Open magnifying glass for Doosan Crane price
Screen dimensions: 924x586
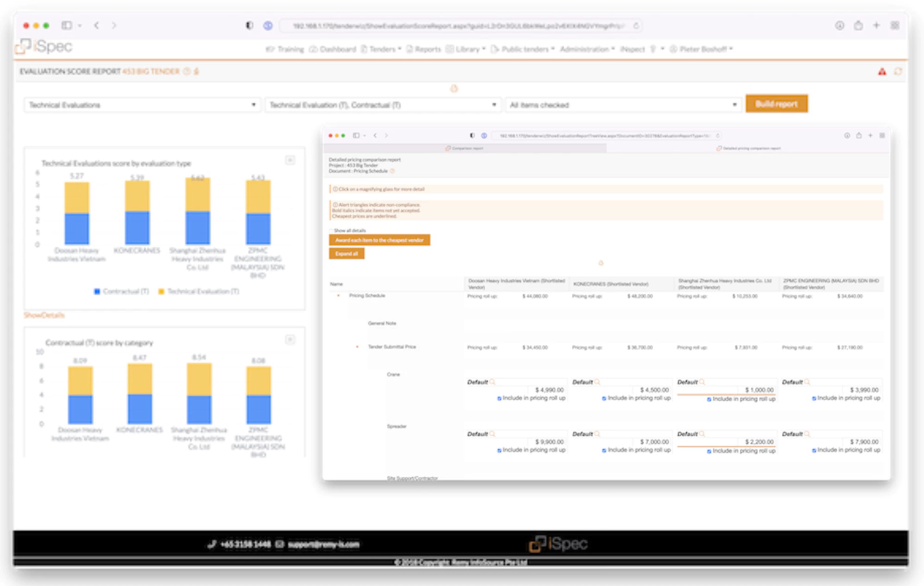[x=493, y=382]
